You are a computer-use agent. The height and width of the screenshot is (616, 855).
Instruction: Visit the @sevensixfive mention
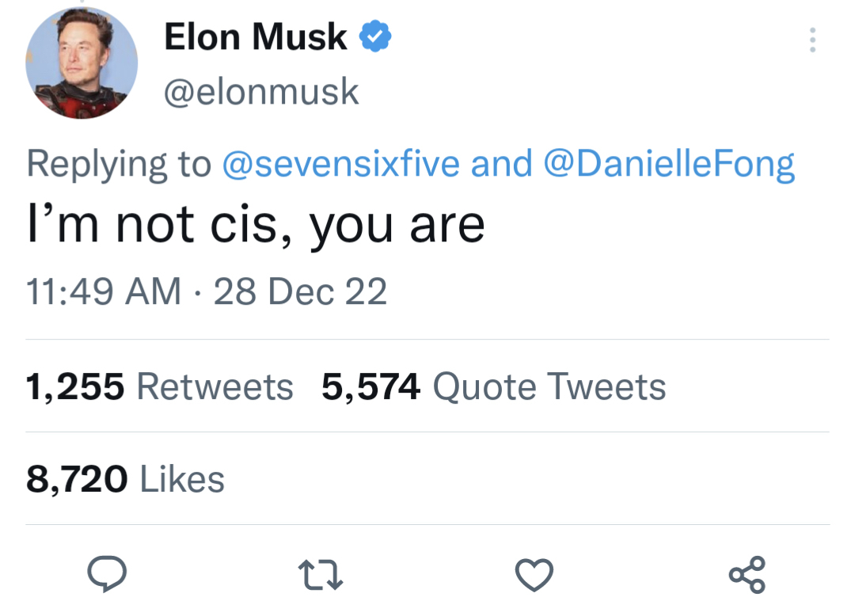(342, 164)
